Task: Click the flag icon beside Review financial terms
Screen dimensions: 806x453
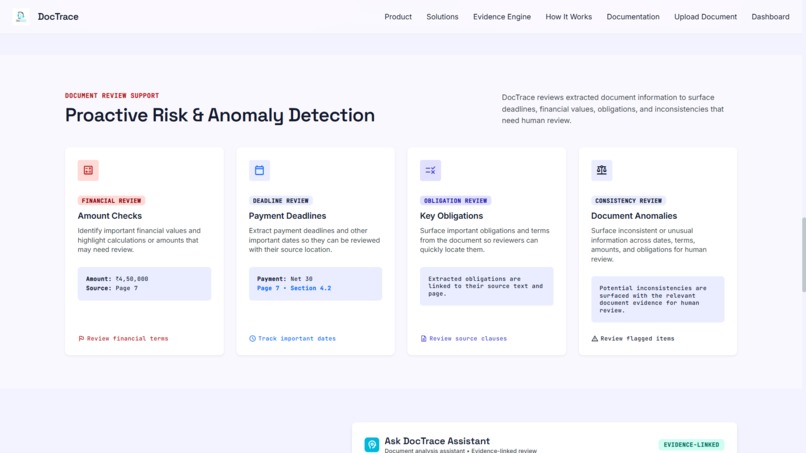Action: pos(81,338)
